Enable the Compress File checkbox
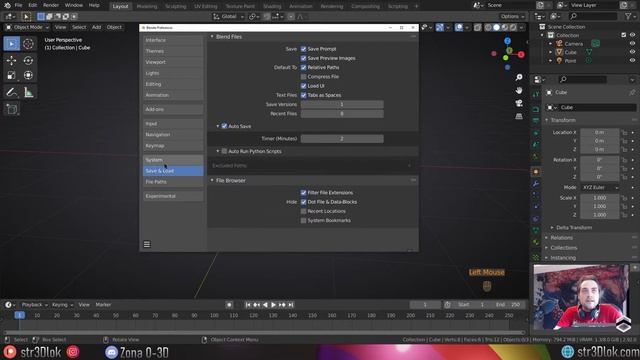Image resolution: width=640 pixels, height=360 pixels. (303, 77)
